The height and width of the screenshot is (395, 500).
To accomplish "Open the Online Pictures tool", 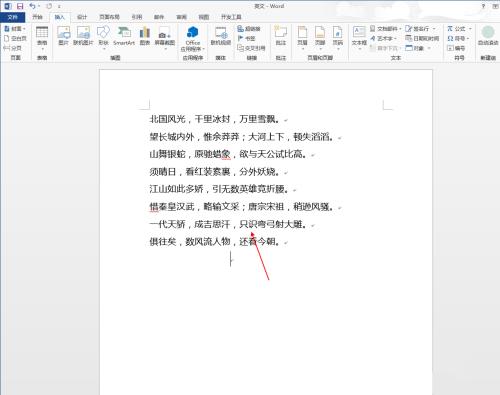I will (x=83, y=36).
